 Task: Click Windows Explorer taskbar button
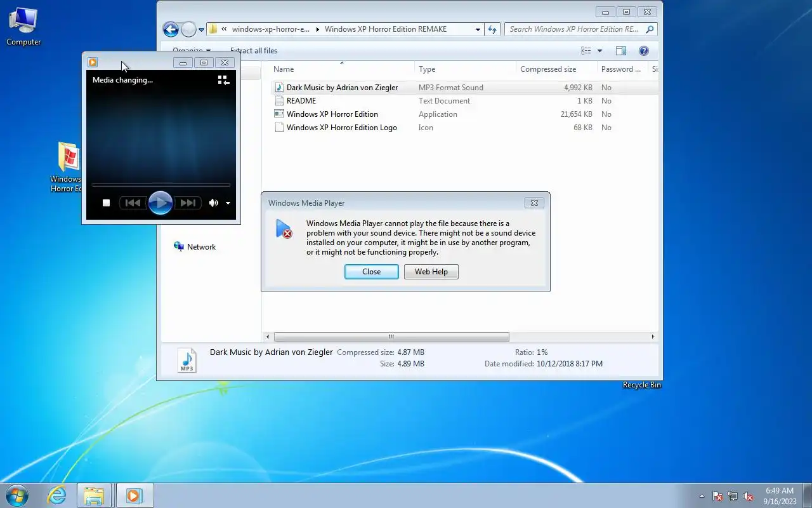click(x=94, y=495)
